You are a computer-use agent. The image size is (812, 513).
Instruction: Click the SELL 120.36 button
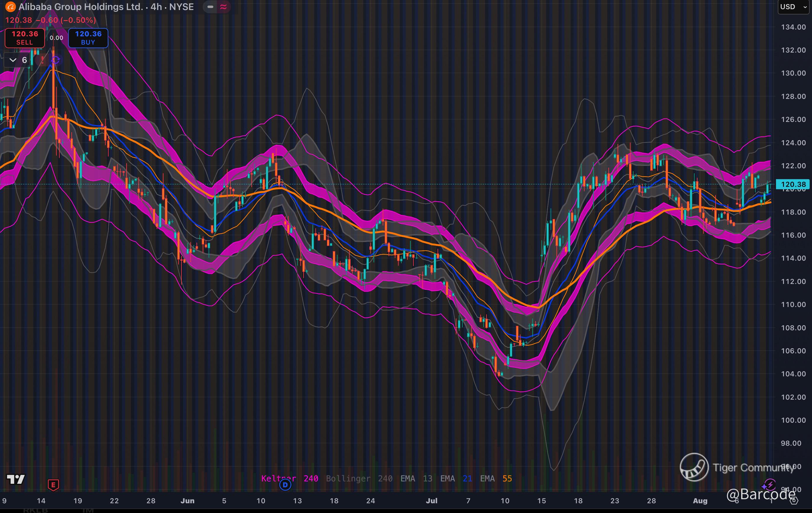24,38
